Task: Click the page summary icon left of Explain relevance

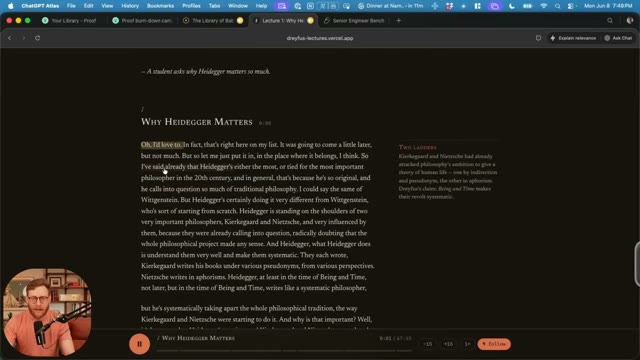Action: point(538,38)
